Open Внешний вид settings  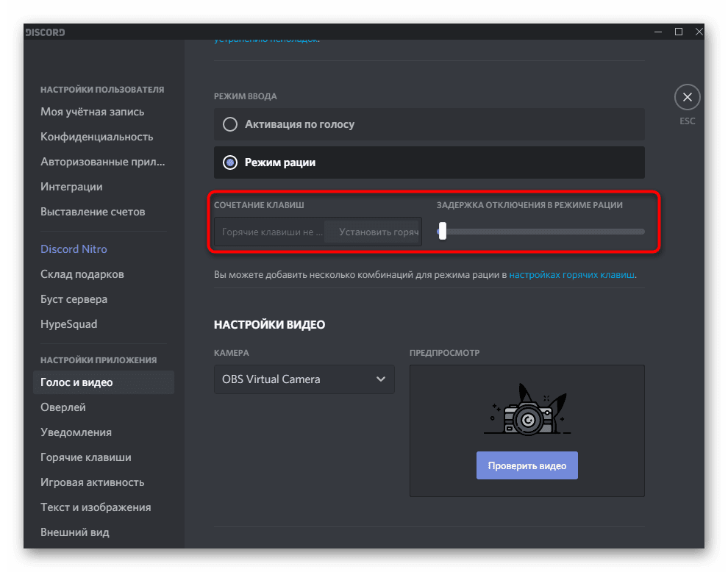point(75,532)
